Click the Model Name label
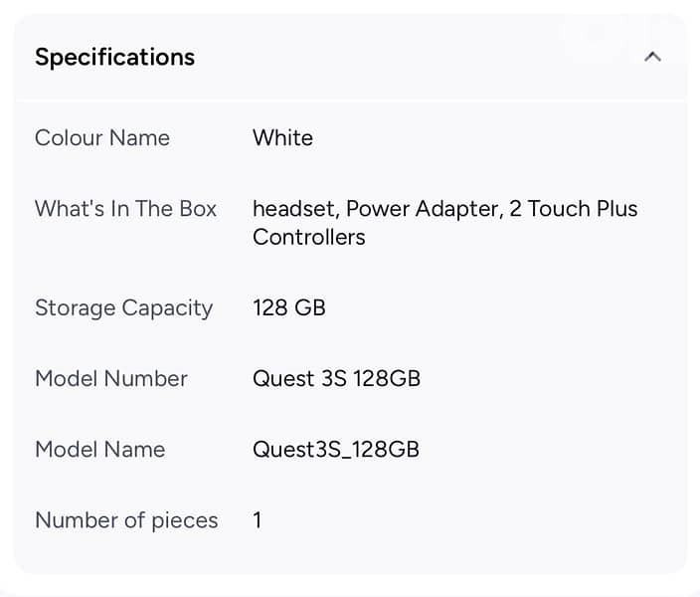 tap(99, 449)
